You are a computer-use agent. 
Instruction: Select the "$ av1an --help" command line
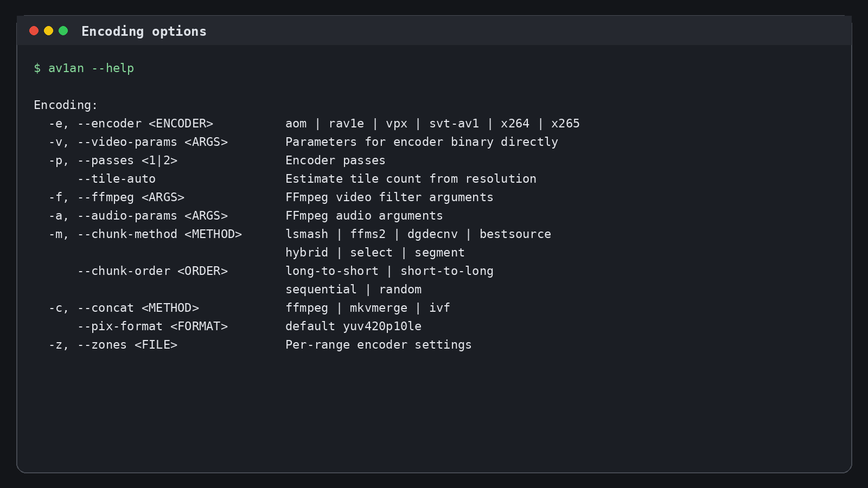pyautogui.click(x=84, y=68)
